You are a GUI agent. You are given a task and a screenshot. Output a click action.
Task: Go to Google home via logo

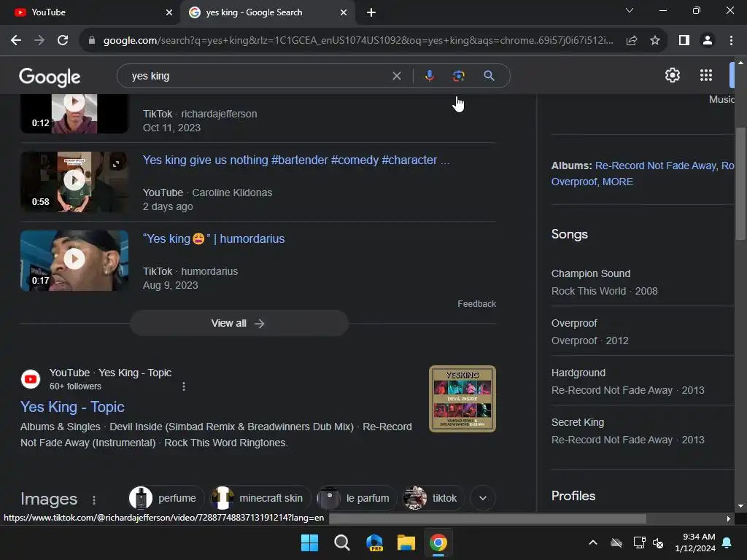(x=50, y=77)
